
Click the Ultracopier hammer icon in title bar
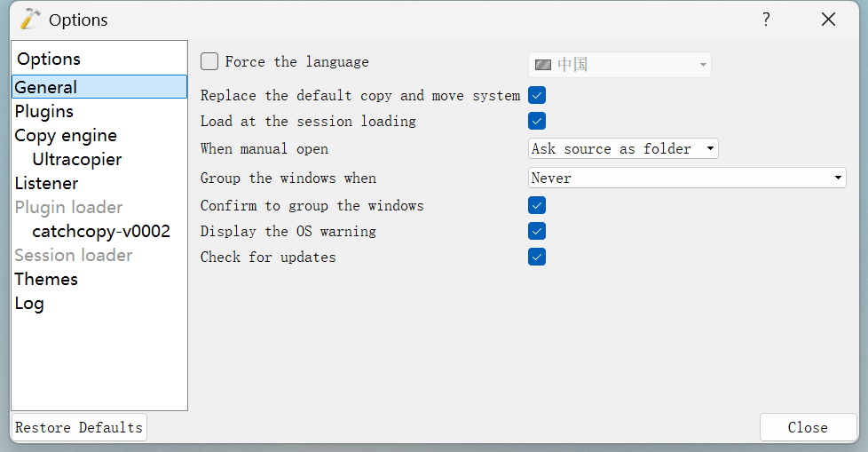click(x=30, y=19)
